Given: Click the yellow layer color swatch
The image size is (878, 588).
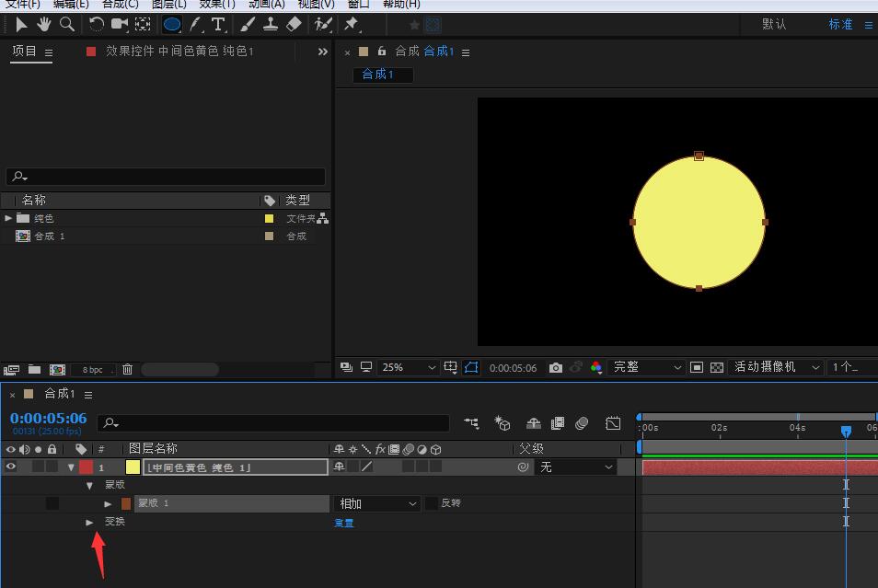Looking at the screenshot, I should click(x=133, y=467).
